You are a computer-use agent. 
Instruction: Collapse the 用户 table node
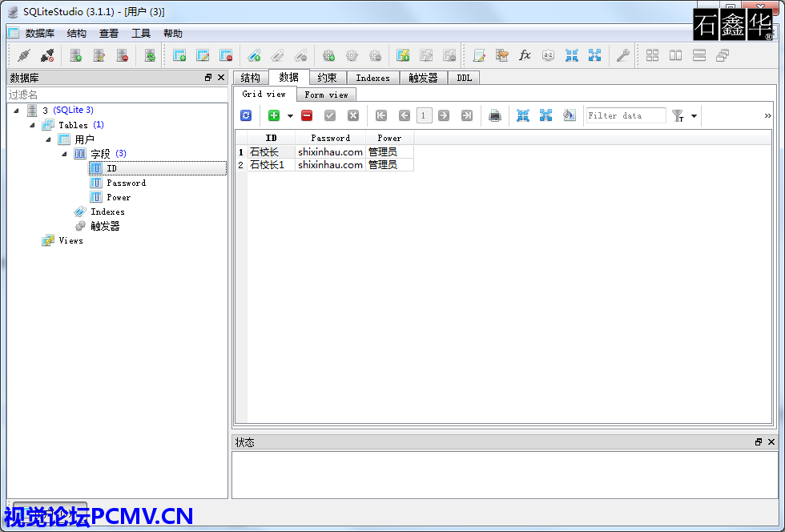click(x=49, y=139)
